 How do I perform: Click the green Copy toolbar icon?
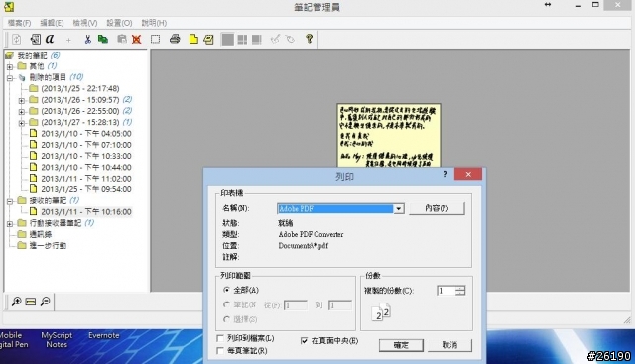point(103,40)
